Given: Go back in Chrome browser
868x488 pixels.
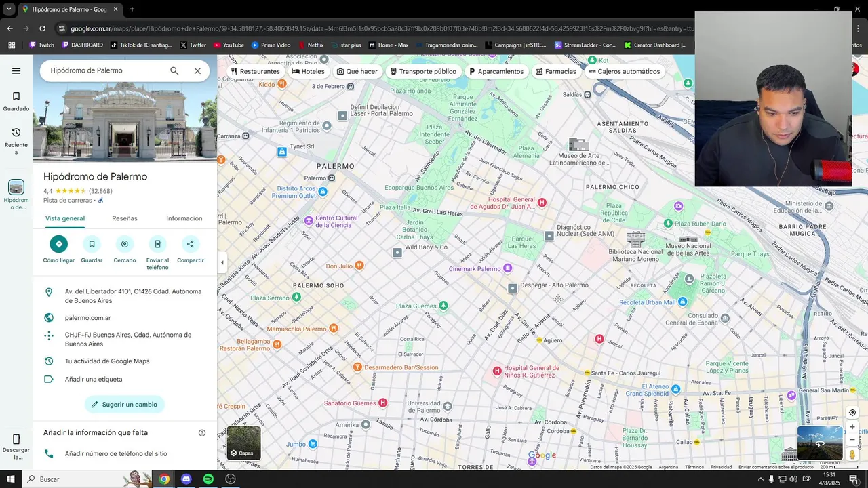Looking at the screenshot, I should pos(9,28).
